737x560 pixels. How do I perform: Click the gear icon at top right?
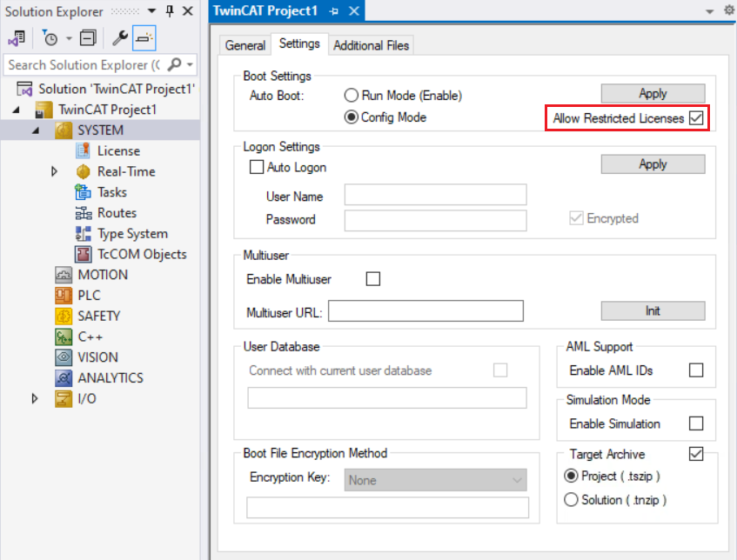coord(729,10)
